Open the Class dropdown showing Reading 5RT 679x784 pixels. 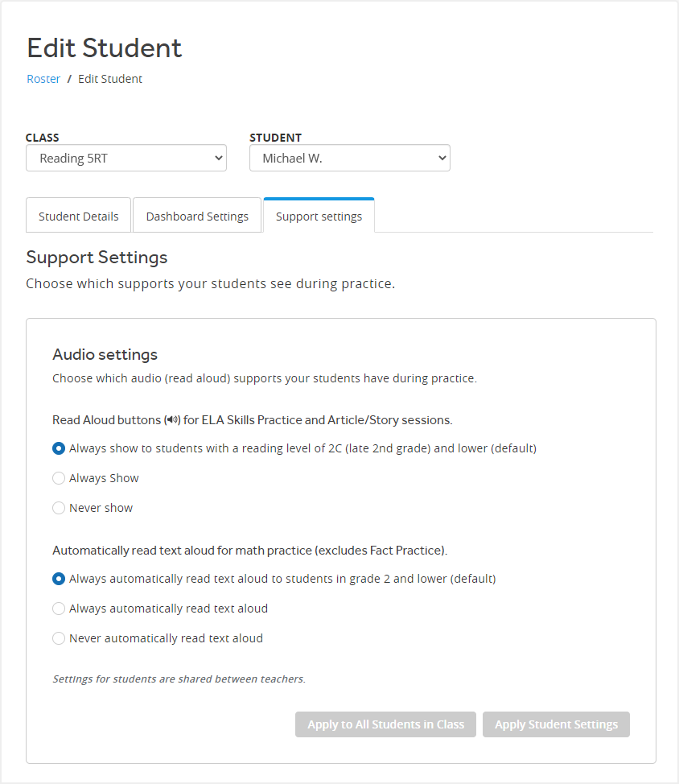126,158
